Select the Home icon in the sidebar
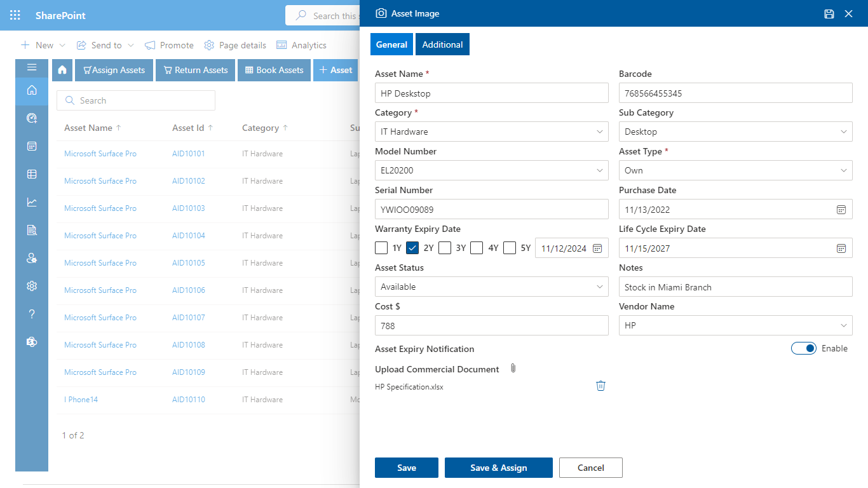 (32, 90)
